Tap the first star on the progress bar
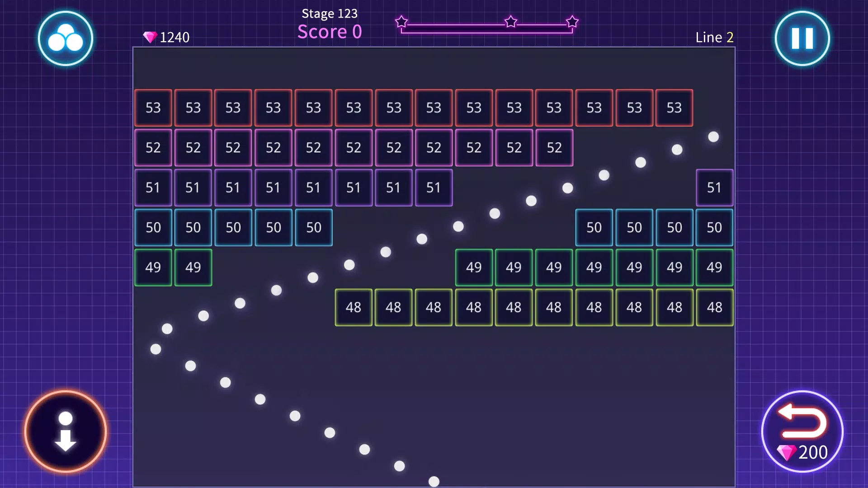868x488 pixels. coord(401,20)
